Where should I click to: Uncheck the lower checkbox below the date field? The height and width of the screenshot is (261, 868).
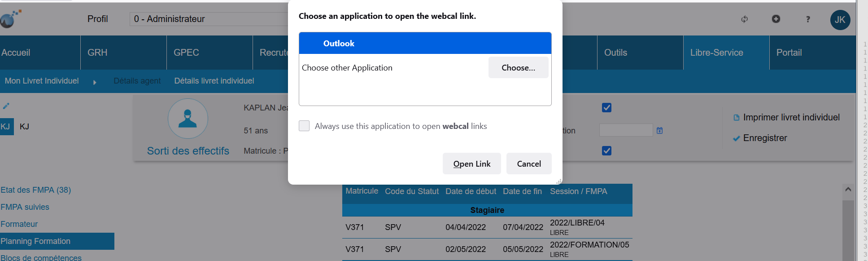[x=606, y=151]
